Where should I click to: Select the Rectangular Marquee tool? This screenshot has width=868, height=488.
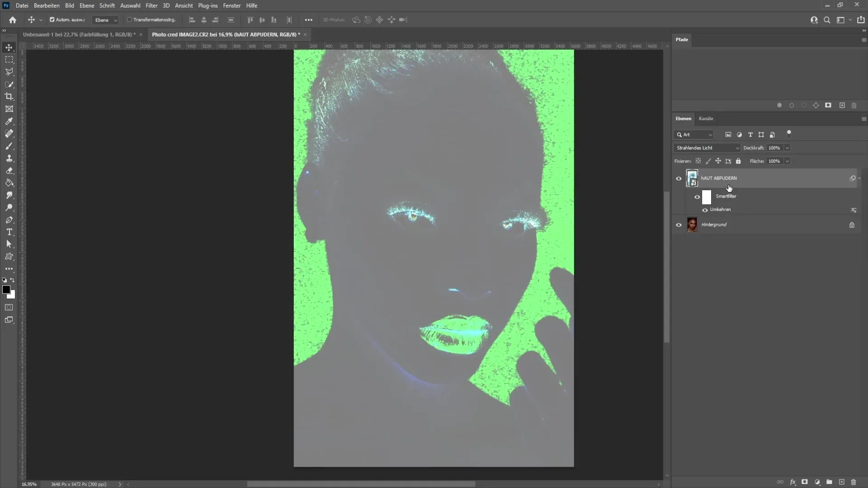click(x=9, y=60)
